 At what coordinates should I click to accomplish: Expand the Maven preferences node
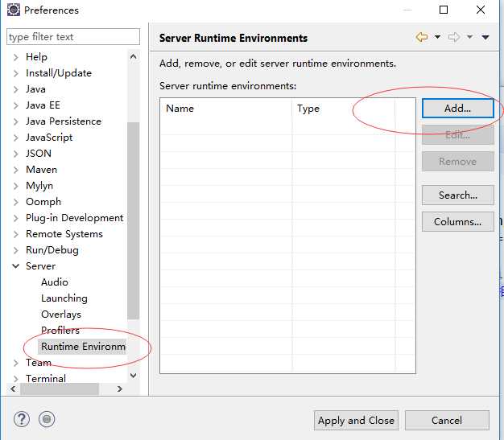point(15,170)
